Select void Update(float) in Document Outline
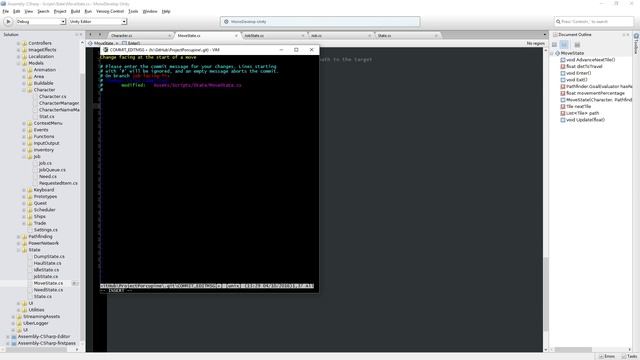The height and width of the screenshot is (360, 640). pyautogui.click(x=582, y=120)
